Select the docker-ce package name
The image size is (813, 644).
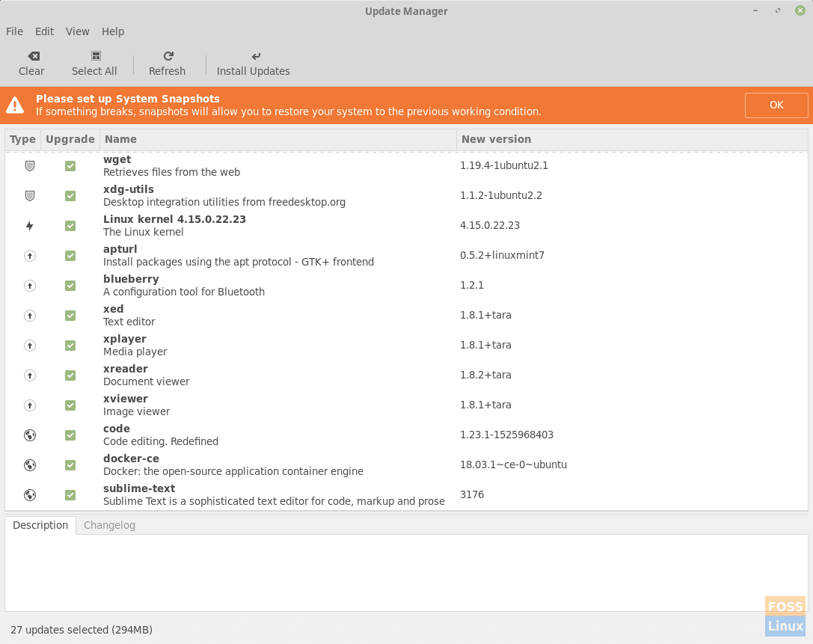tap(131, 459)
